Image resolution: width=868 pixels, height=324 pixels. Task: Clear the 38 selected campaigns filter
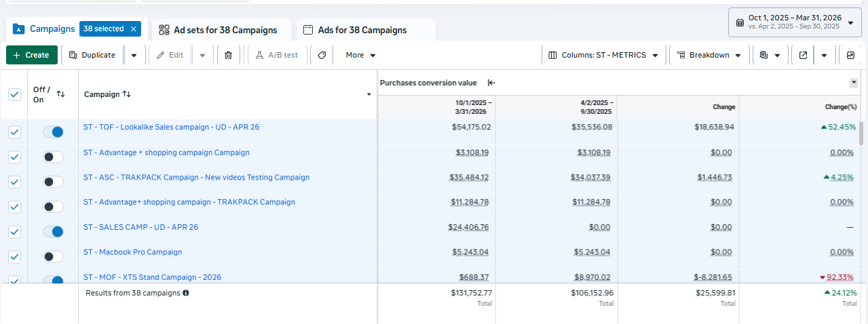(134, 29)
